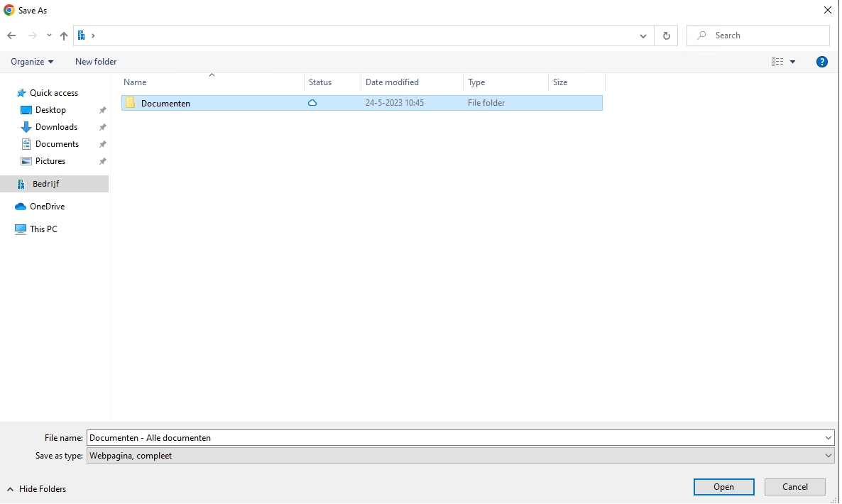This screenshot has width=842, height=504.
Task: Open the Help question mark icon
Action: click(822, 62)
